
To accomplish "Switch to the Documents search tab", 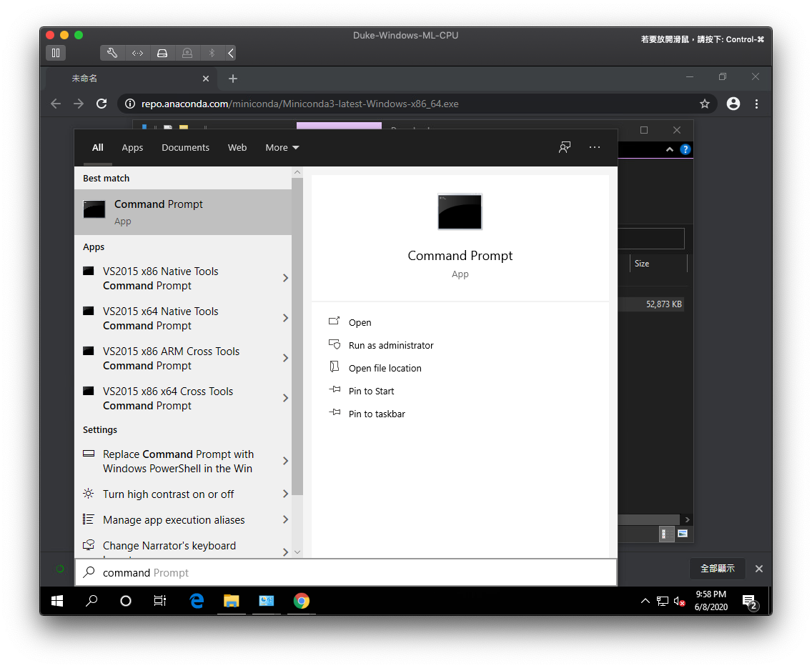I will pos(185,148).
